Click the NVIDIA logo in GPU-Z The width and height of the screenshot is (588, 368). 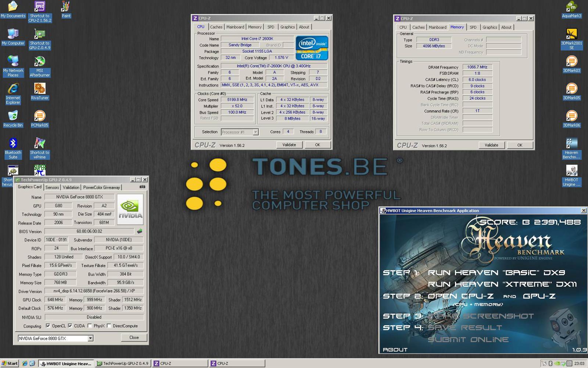tap(130, 209)
